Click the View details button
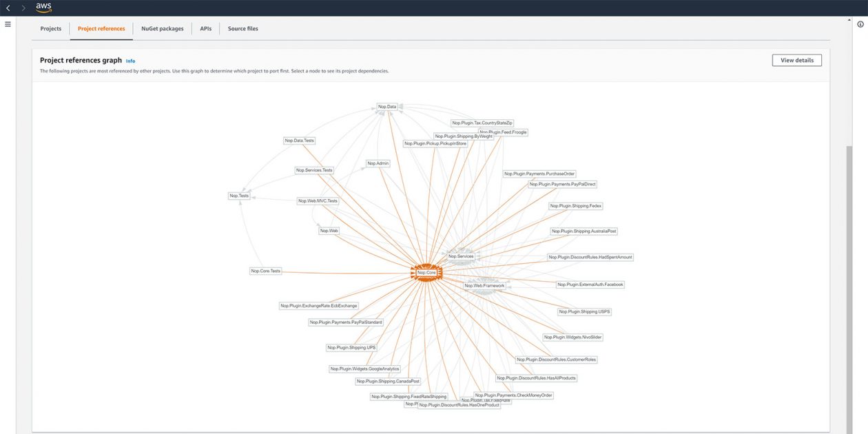 coord(796,60)
